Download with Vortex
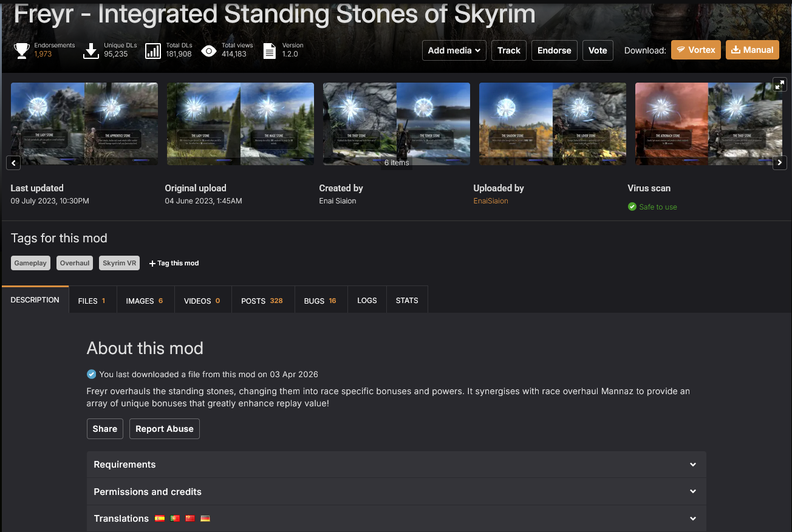 pyautogui.click(x=696, y=50)
